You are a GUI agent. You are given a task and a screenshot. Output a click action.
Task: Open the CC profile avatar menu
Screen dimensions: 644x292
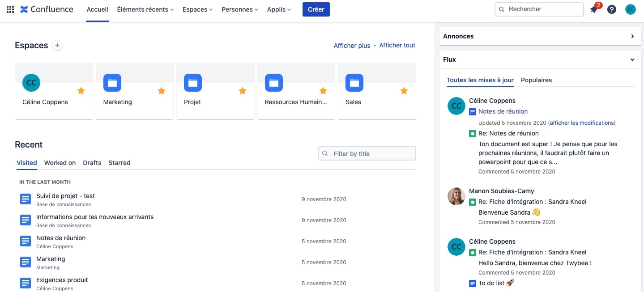coord(631,9)
